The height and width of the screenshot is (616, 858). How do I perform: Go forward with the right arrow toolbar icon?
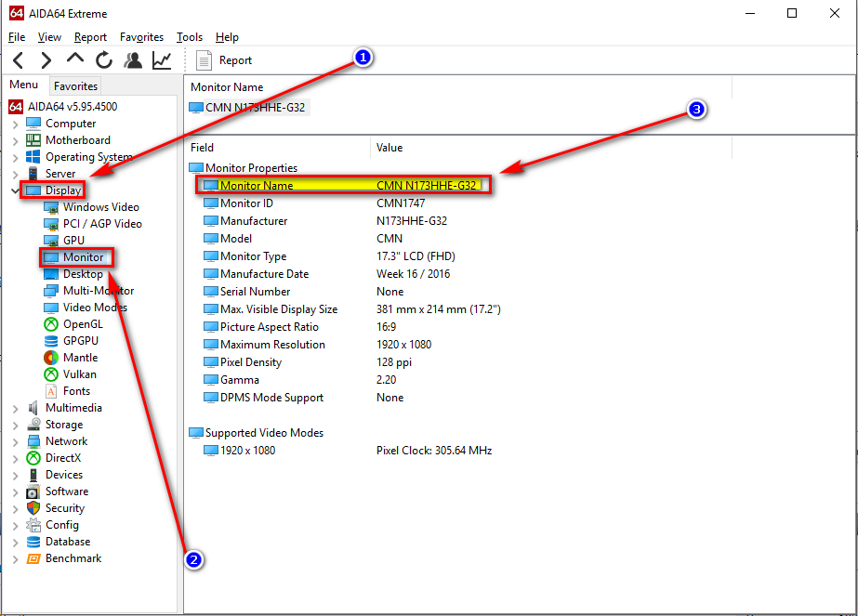click(46, 60)
